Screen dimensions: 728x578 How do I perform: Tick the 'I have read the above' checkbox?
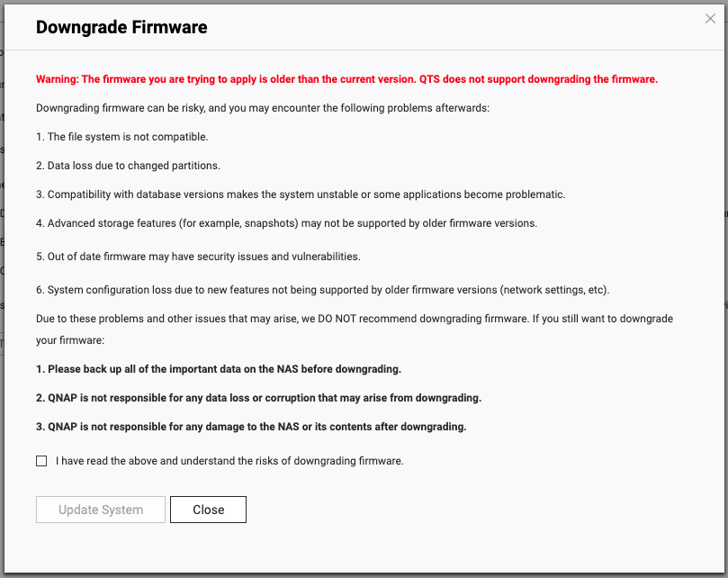pyautogui.click(x=41, y=461)
